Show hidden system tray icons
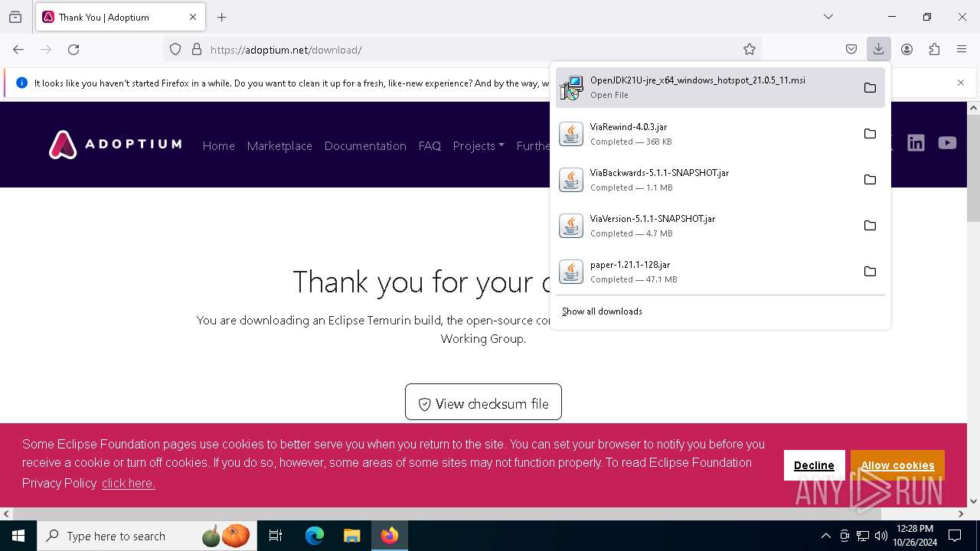This screenshot has height=551, width=980. [825, 536]
